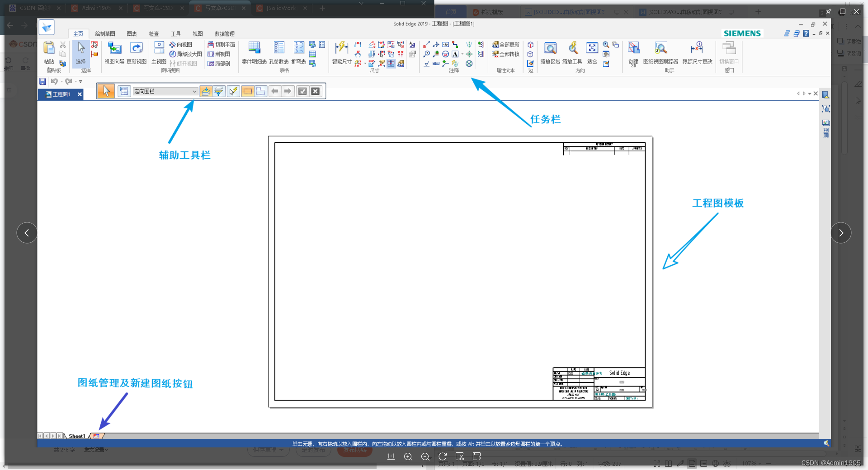Click the Update Views (更新视图) icon
Image resolution: width=868 pixels, height=470 pixels.
pos(136,53)
